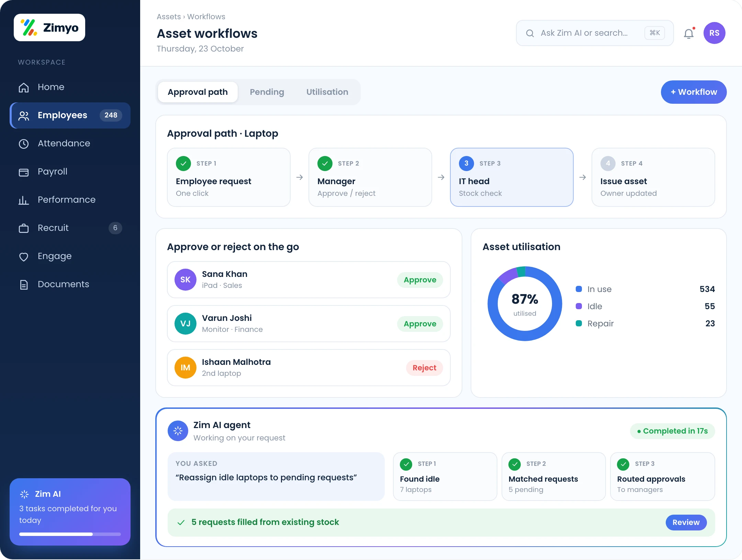The image size is (742, 560).
Task: Focus the Ask Zim AI search field
Action: coord(595,33)
